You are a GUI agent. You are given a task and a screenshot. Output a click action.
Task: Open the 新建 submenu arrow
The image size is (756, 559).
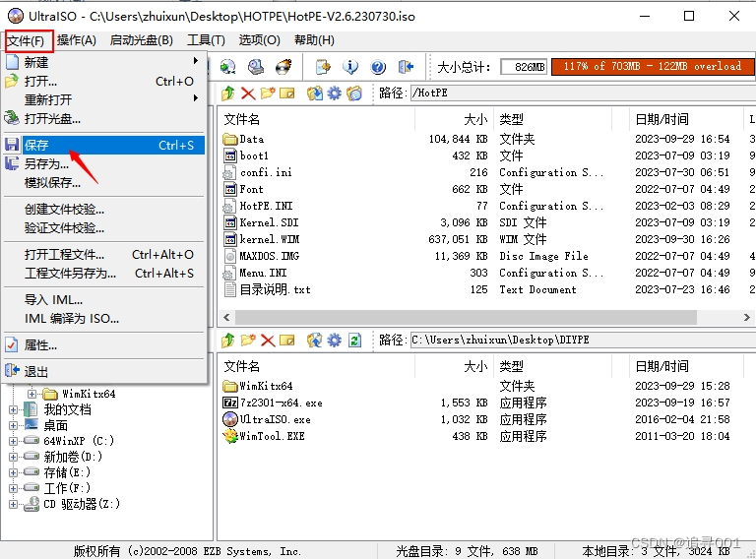point(195,61)
